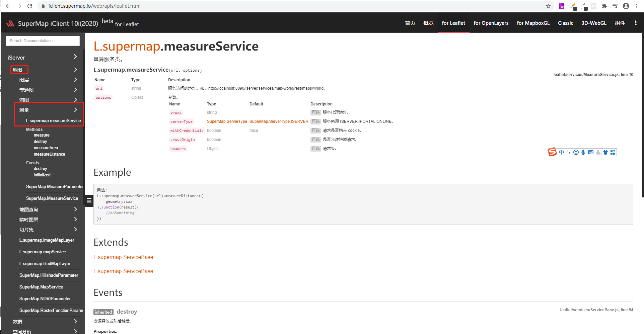Click the Sogou input S logo

[552, 152]
